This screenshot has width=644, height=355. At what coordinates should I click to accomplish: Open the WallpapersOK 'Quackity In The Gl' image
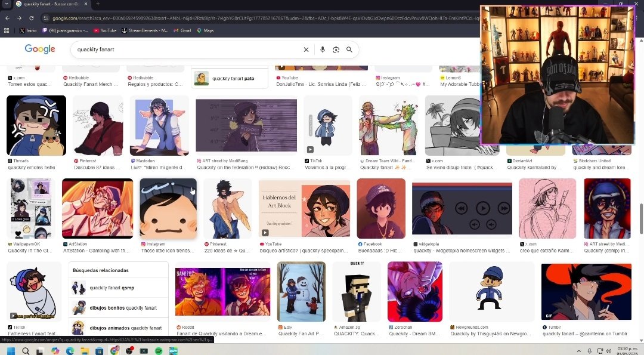pos(31,208)
